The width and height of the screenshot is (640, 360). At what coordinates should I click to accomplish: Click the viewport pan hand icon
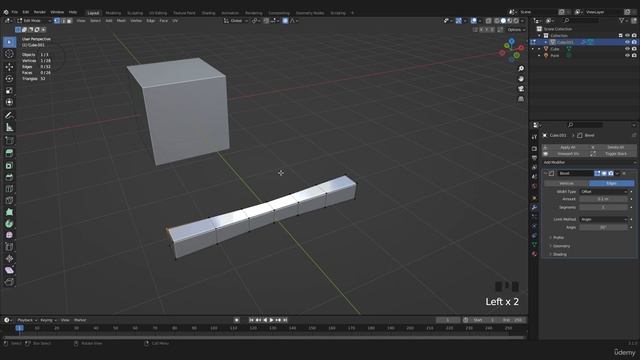[x=521, y=79]
